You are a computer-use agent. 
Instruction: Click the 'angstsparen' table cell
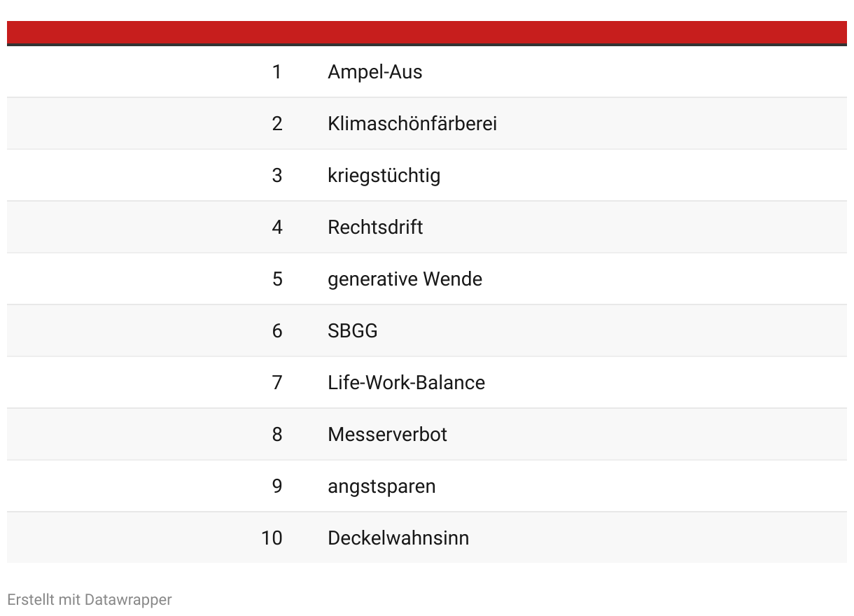click(x=381, y=486)
